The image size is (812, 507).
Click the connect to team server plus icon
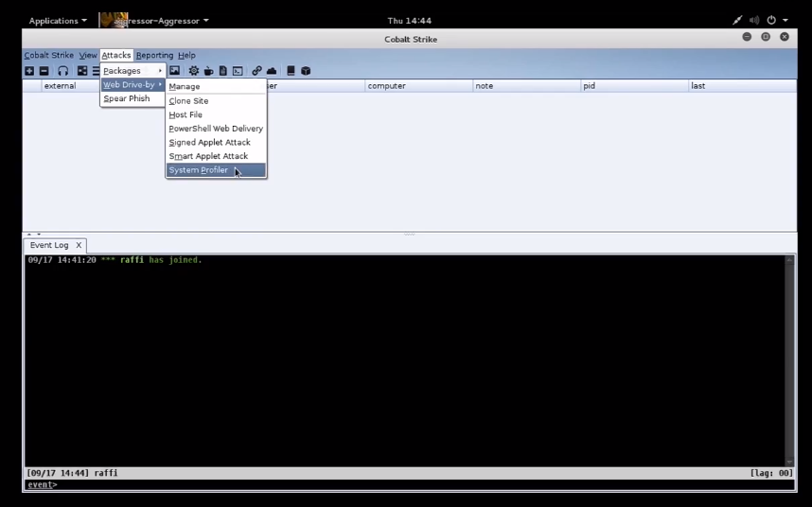pos(29,71)
